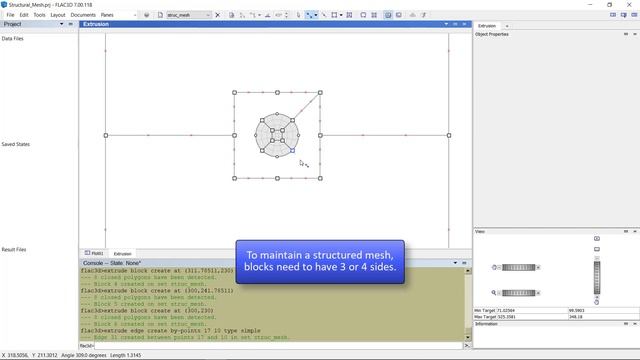Open the File menu

(x=10, y=15)
